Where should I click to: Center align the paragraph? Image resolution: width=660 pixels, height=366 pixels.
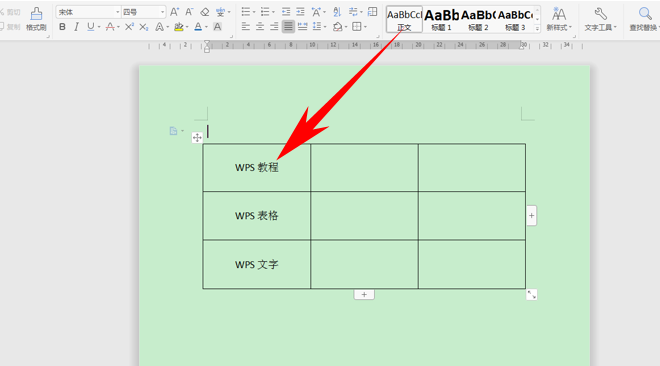coord(260,27)
